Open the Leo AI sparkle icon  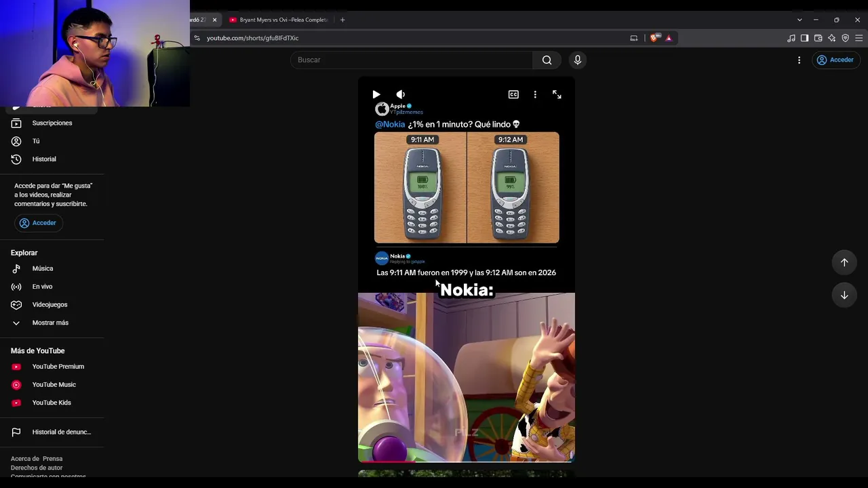click(x=831, y=38)
